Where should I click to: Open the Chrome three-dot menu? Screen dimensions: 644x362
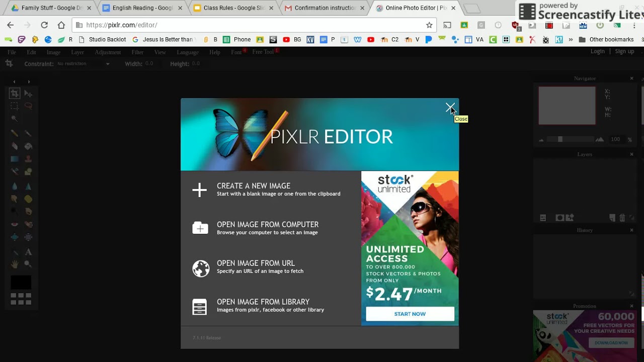[634, 25]
